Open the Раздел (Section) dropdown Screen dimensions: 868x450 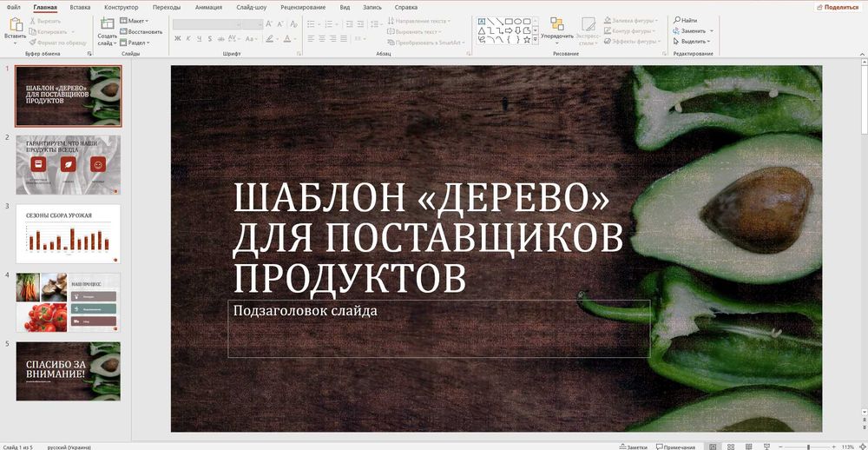pos(135,43)
